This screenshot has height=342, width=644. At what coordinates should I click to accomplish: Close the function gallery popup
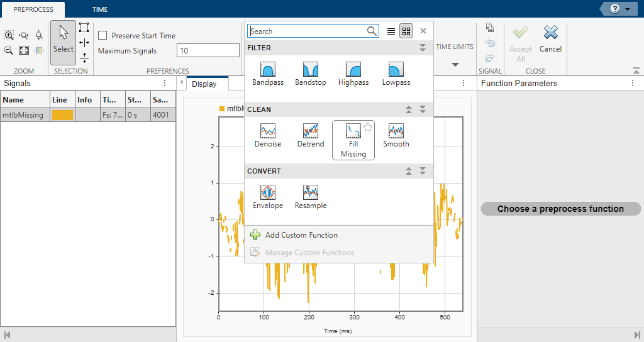[423, 31]
